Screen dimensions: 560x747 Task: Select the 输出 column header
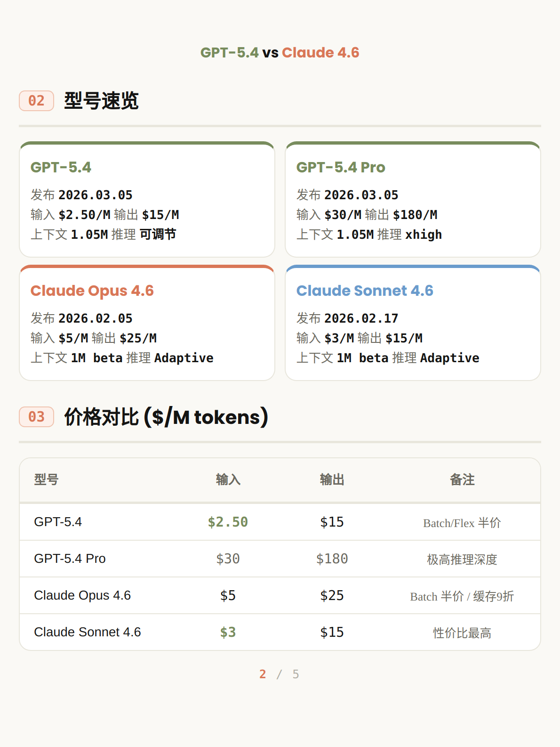pos(332,479)
